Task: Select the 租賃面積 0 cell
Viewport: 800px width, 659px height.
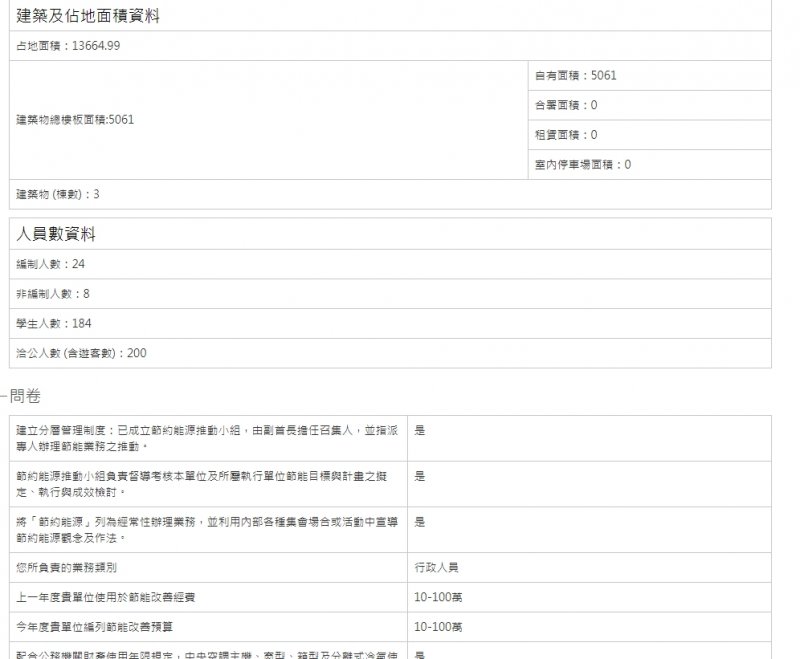Action: tap(566, 135)
